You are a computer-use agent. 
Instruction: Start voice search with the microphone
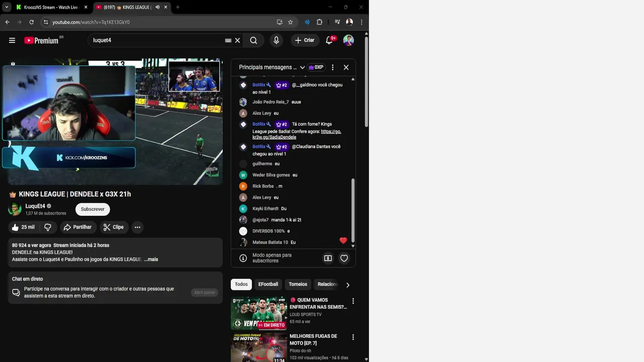point(276,40)
